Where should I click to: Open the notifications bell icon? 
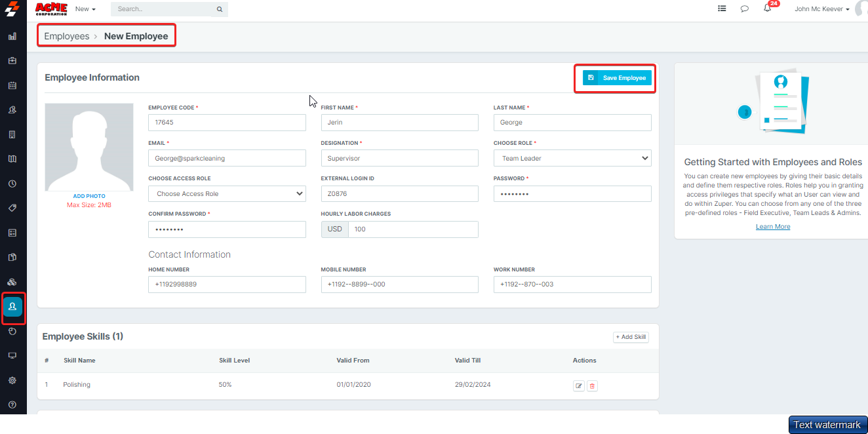click(767, 9)
